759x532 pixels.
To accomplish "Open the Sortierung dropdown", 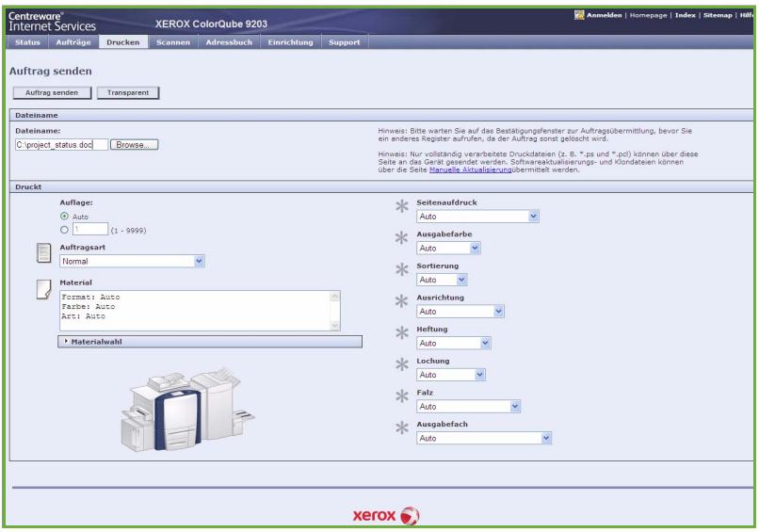I will click(442, 280).
